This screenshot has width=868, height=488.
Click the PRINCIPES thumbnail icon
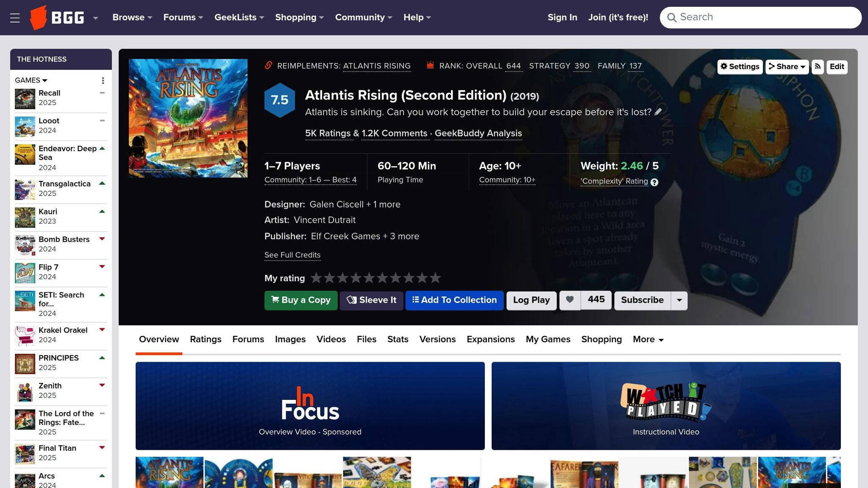[x=25, y=364]
